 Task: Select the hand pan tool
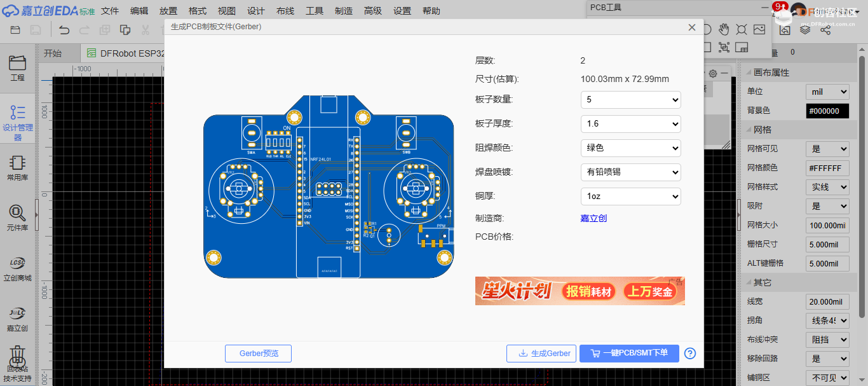[724, 29]
